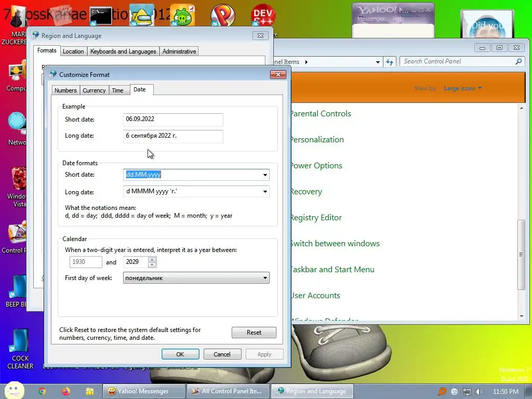Click the network tray icon

tap(467, 392)
